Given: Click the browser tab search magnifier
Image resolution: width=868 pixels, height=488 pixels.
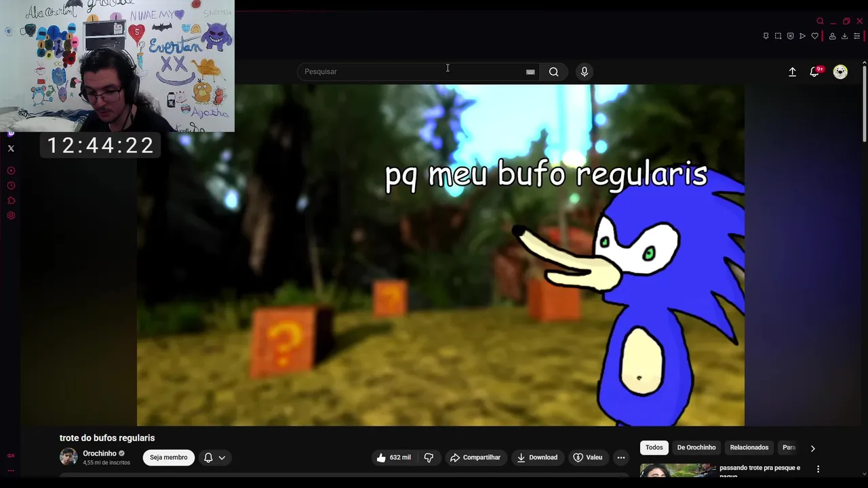Looking at the screenshot, I should point(820,21).
